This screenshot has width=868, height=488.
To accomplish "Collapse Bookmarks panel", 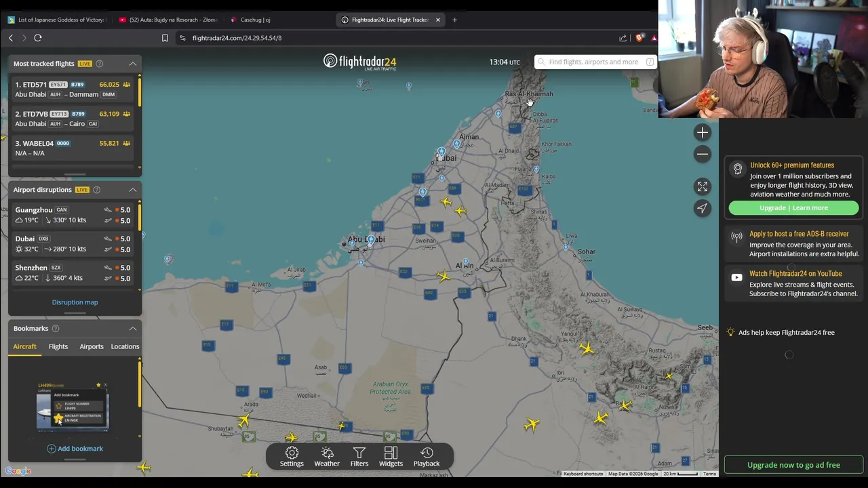I will point(133,329).
